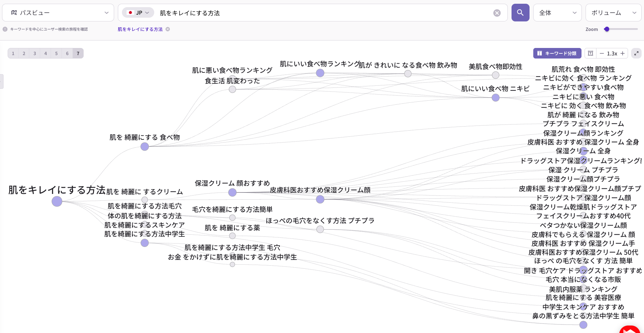Adjust the Zoom slider handle
The image size is (644, 333).
(x=607, y=29)
